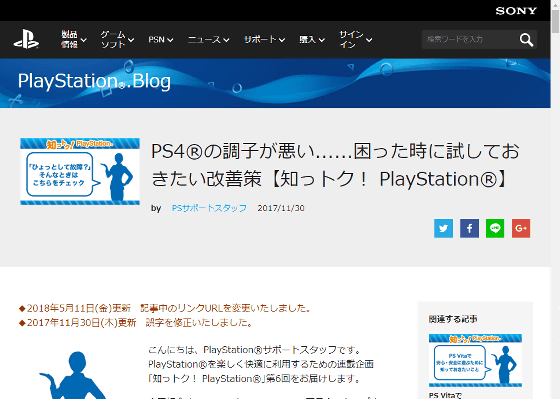Screen dimensions: 560x399
Task: Expand the ゲームソフト menu
Action: (117, 39)
